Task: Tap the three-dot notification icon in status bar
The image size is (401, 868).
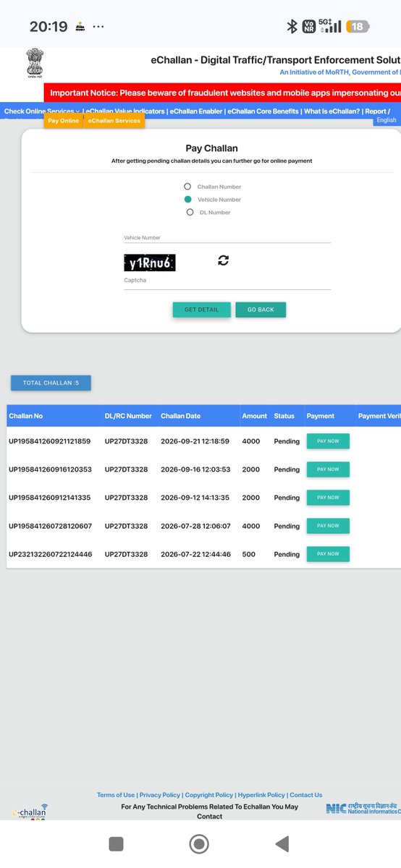Action: click(98, 27)
